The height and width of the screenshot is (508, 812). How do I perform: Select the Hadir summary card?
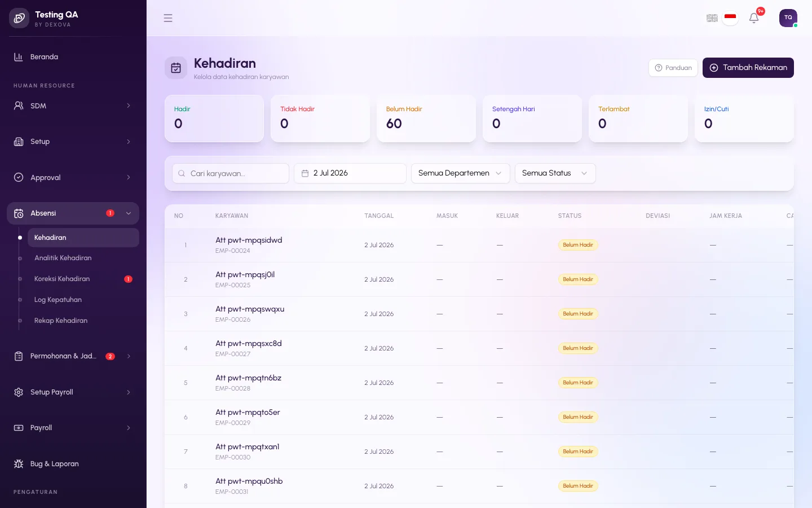pos(214,119)
